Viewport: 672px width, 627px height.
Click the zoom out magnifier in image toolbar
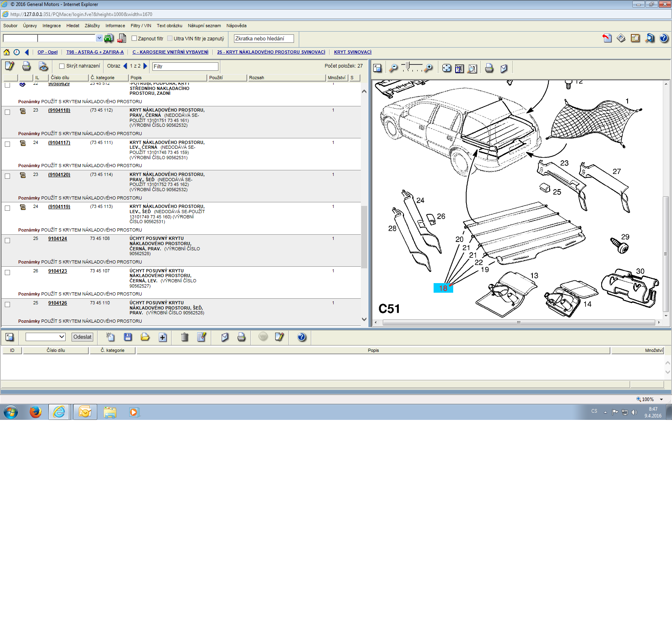394,68
